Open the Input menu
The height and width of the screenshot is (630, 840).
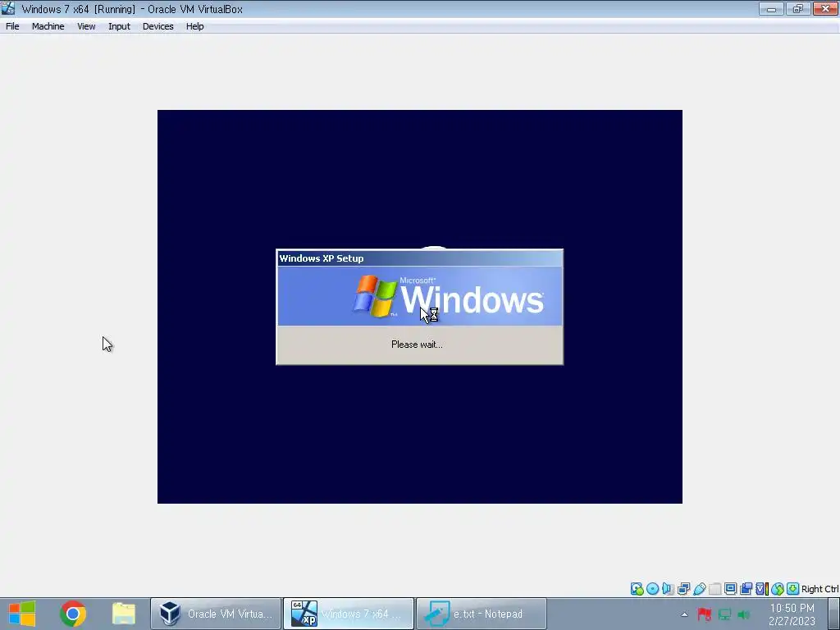pyautogui.click(x=119, y=26)
